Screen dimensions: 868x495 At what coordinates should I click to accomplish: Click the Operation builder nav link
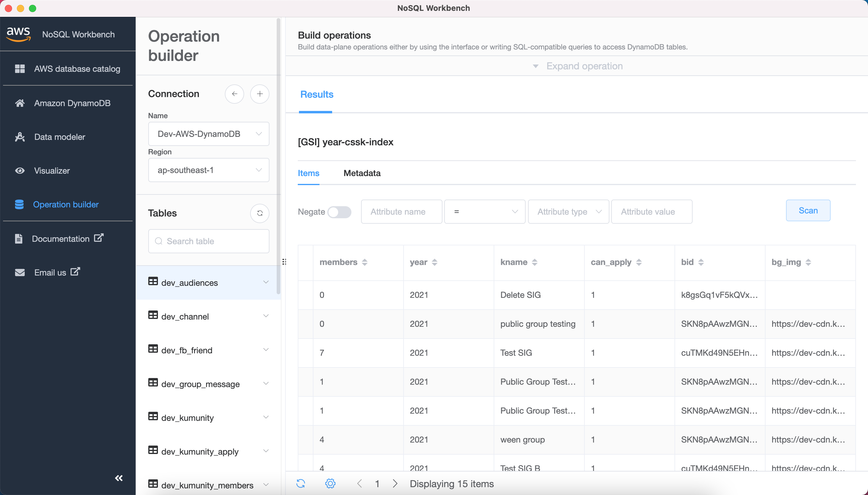point(66,204)
